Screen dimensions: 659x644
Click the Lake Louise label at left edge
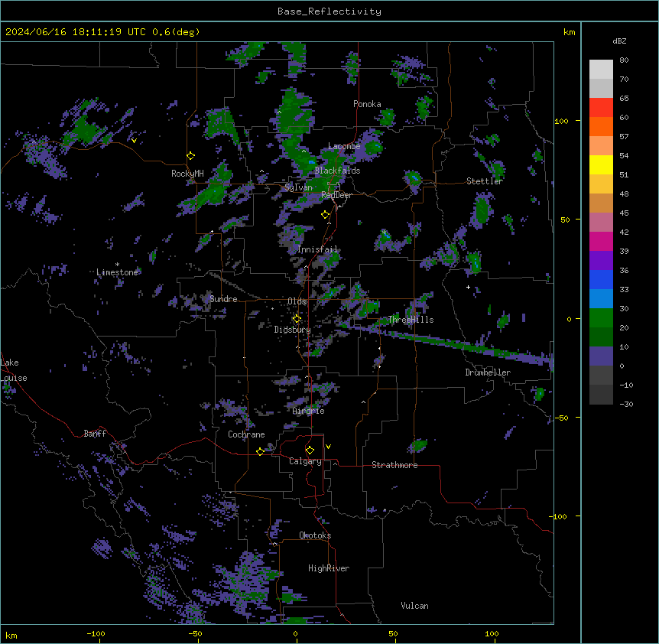point(14,370)
